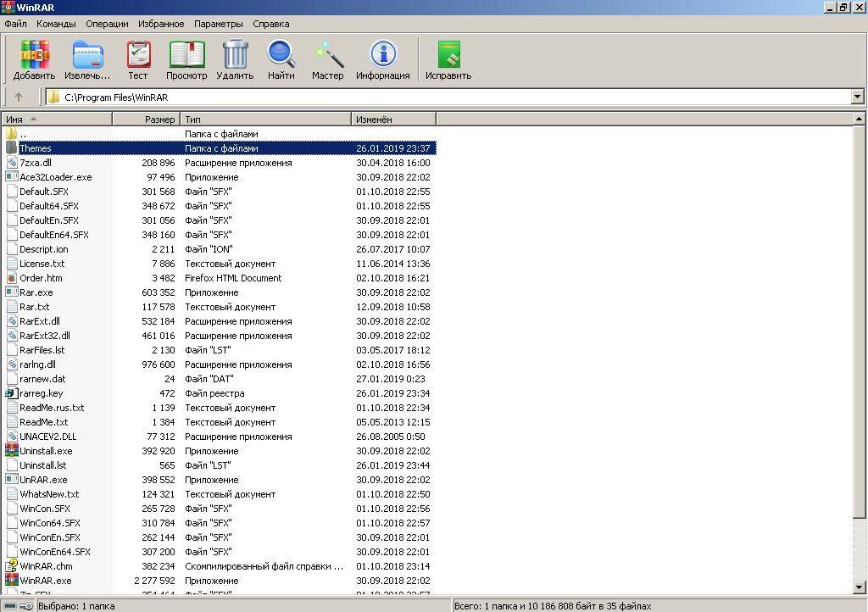The image size is (868, 612).
Task: Select the Default64.SFX file name
Action: click(x=48, y=206)
